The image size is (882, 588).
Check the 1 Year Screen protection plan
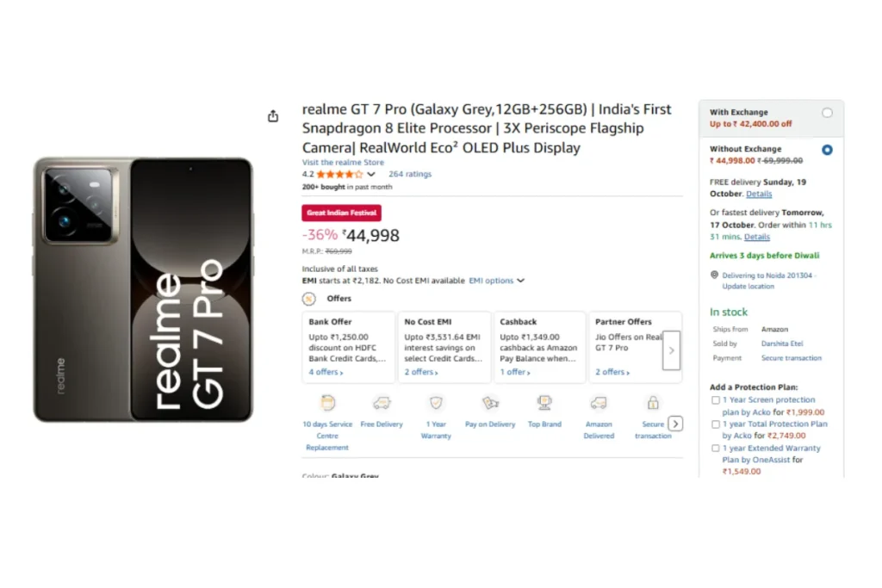point(716,400)
